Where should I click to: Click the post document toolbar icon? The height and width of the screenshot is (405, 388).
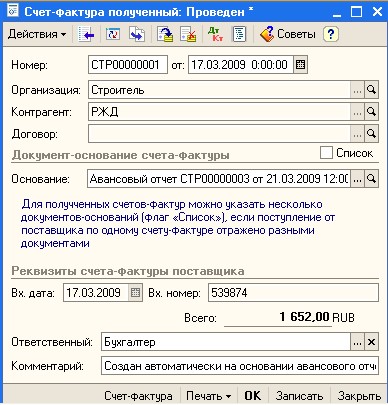[x=165, y=34]
